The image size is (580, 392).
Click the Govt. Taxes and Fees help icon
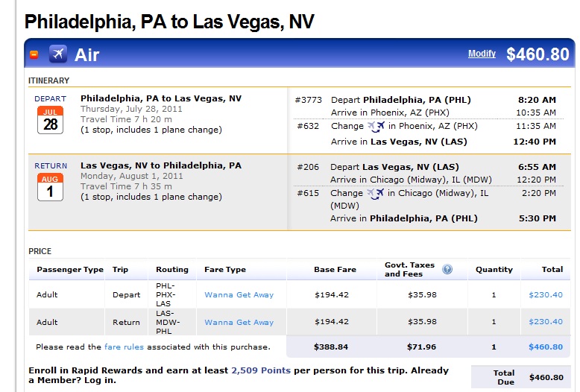447,269
